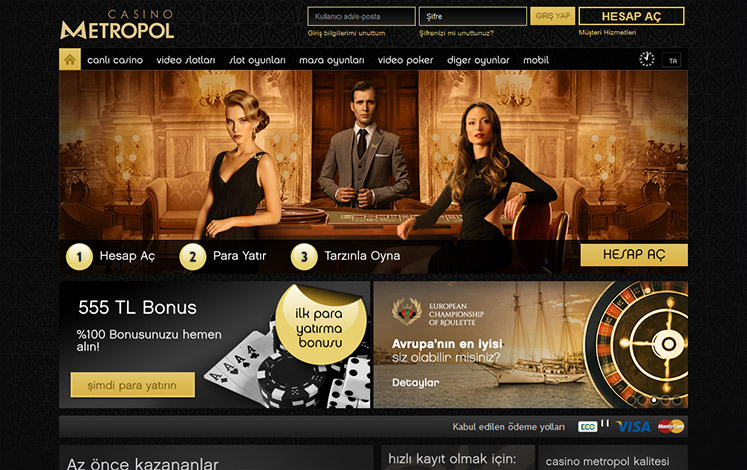Focus the Kullanıcı adı/e-posta field
This screenshot has width=747, height=470.
(x=361, y=16)
